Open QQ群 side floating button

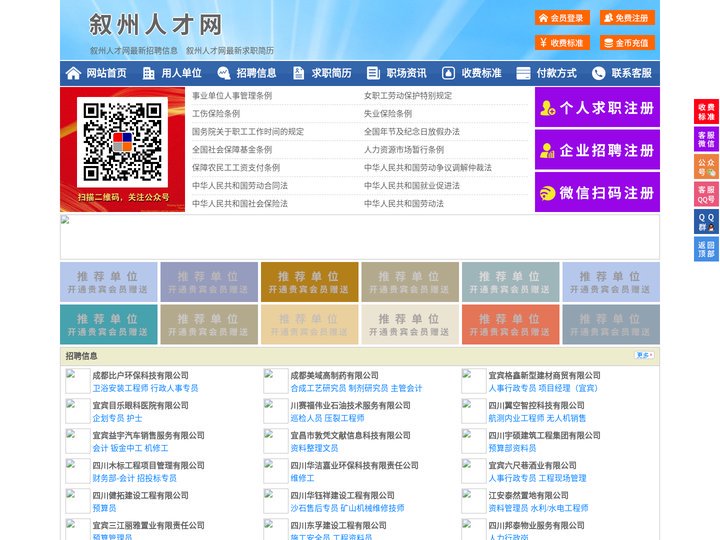pyautogui.click(x=706, y=222)
